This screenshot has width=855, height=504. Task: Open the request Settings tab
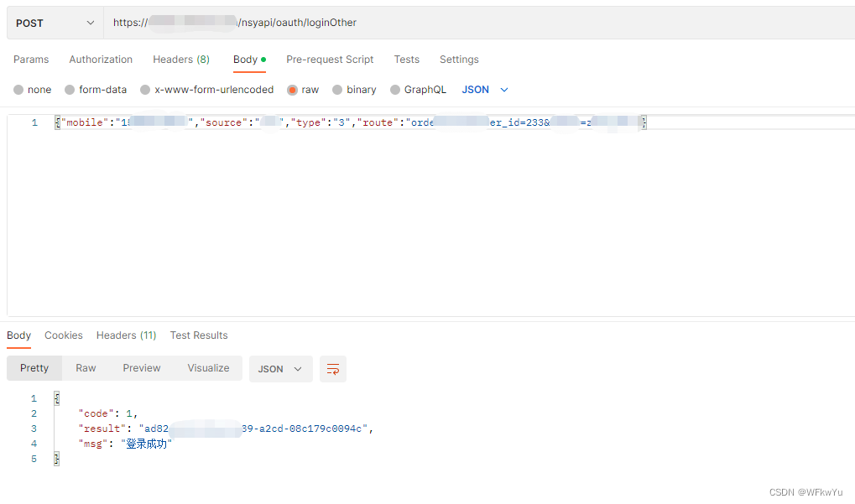459,60
